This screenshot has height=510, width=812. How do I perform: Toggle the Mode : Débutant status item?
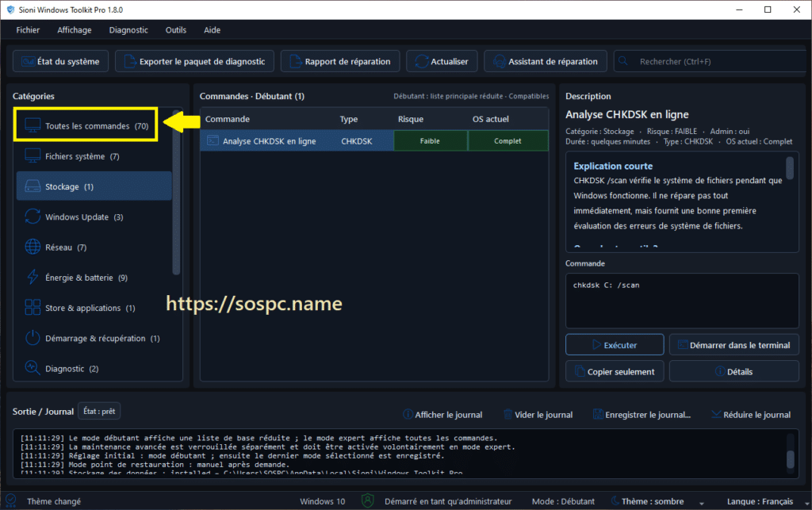[x=563, y=501]
